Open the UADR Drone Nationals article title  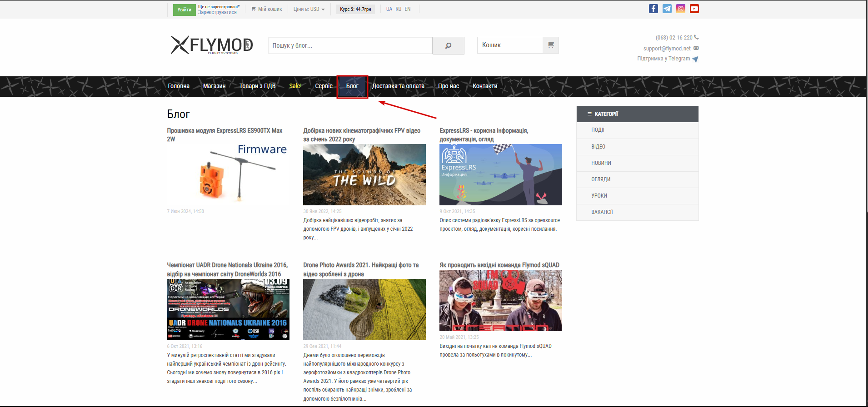pyautogui.click(x=227, y=269)
